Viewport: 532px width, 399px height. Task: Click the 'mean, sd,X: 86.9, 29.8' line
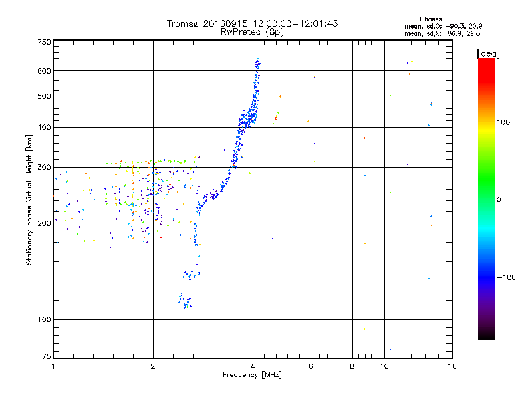(442, 33)
